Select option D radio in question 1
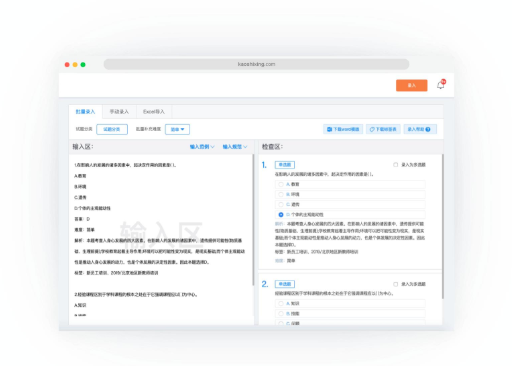Image resolution: width=512 pixels, height=366 pixels. click(x=281, y=215)
